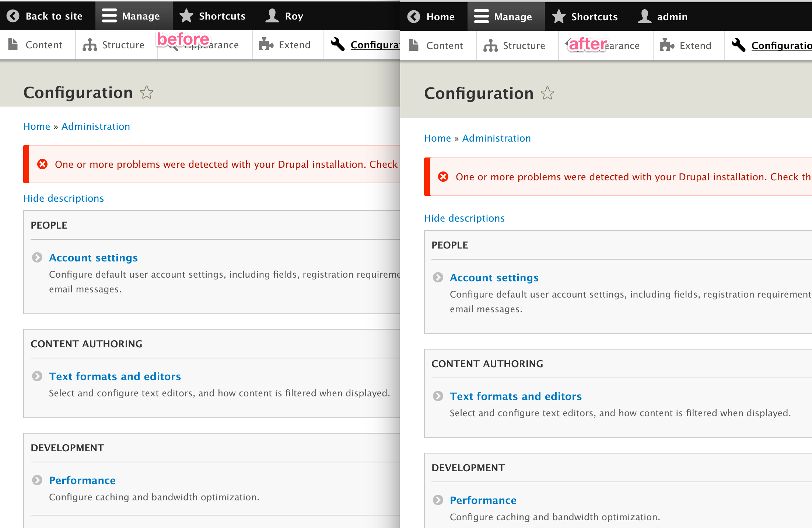Click Configuration wrench icon in right admin bar
The image size is (812, 528).
tap(738, 45)
